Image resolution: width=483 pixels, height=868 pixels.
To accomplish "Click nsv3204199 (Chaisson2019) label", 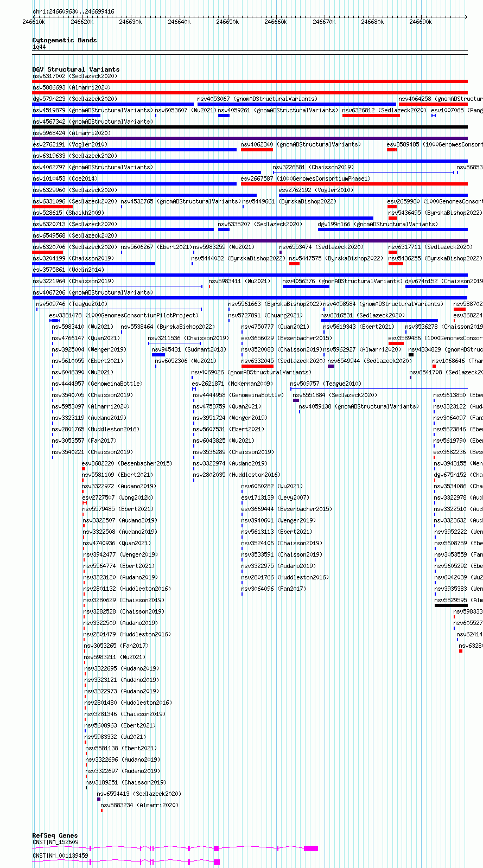I will 73,258.
